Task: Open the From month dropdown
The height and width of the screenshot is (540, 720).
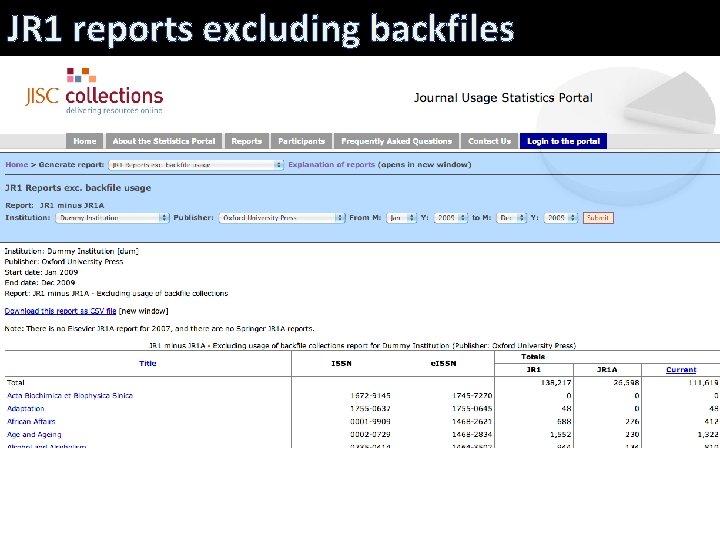Action: coord(401,218)
